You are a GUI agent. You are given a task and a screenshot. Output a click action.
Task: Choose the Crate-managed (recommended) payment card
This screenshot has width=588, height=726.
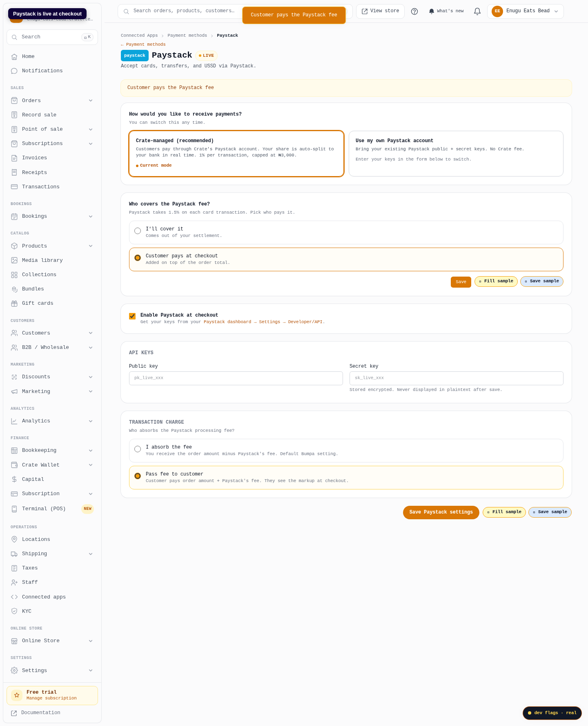pos(236,154)
